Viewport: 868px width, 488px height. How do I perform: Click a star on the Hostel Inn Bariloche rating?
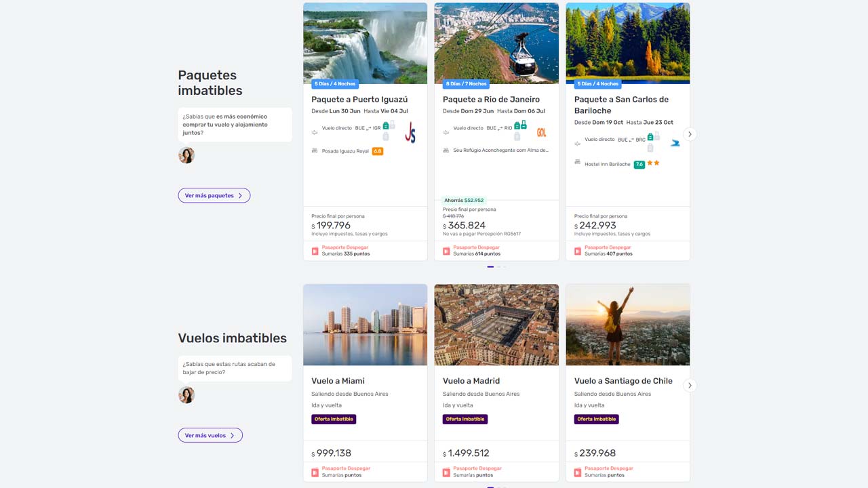pyautogui.click(x=651, y=163)
